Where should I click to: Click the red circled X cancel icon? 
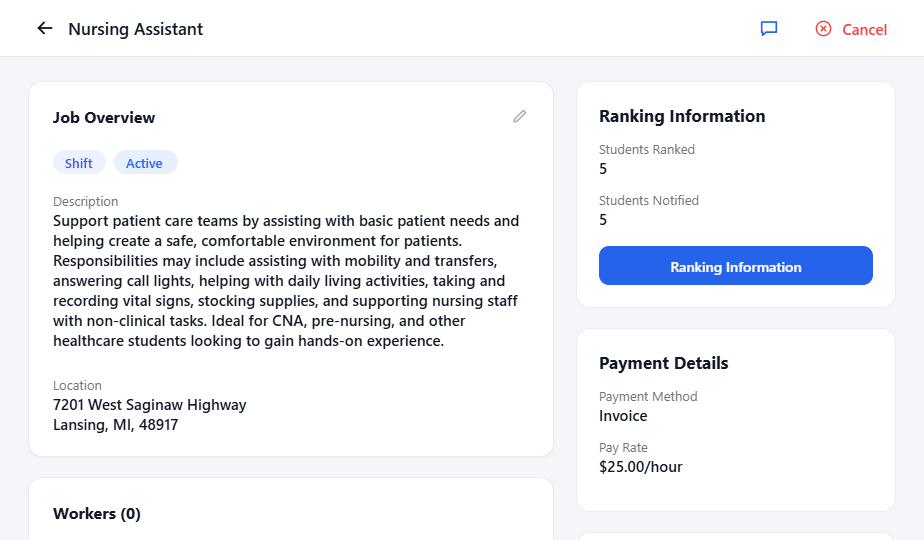(x=823, y=28)
